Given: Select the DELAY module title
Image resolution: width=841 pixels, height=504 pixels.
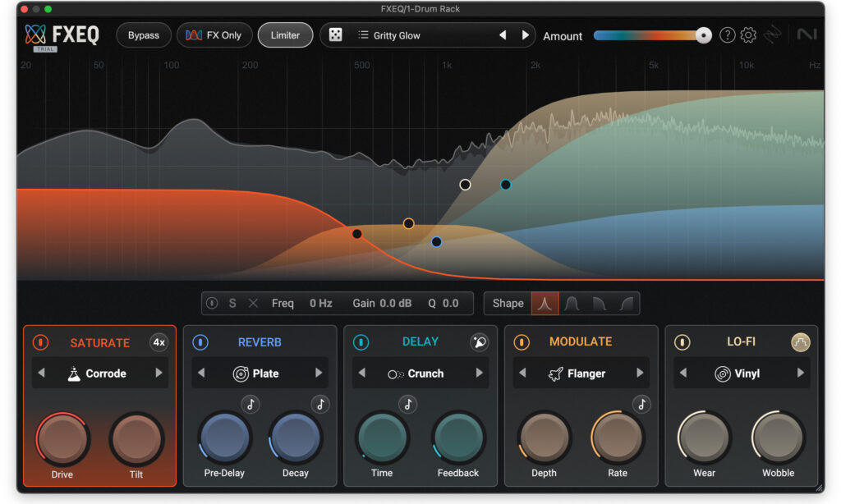Looking at the screenshot, I should tap(420, 341).
